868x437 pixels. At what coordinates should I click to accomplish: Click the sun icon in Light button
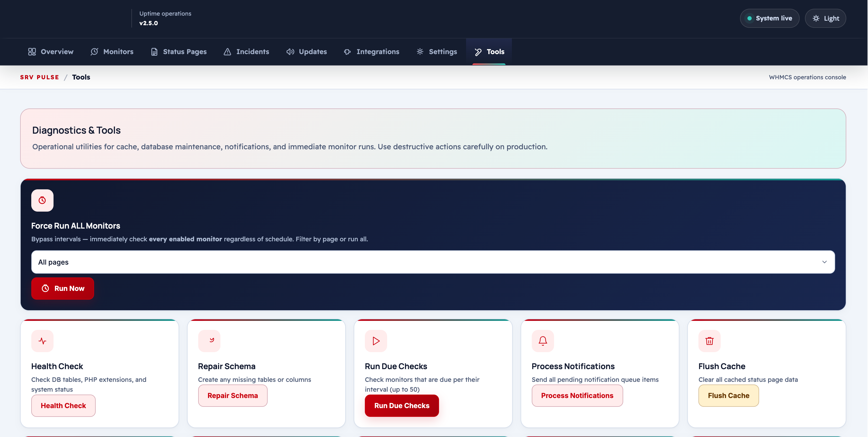coord(816,18)
